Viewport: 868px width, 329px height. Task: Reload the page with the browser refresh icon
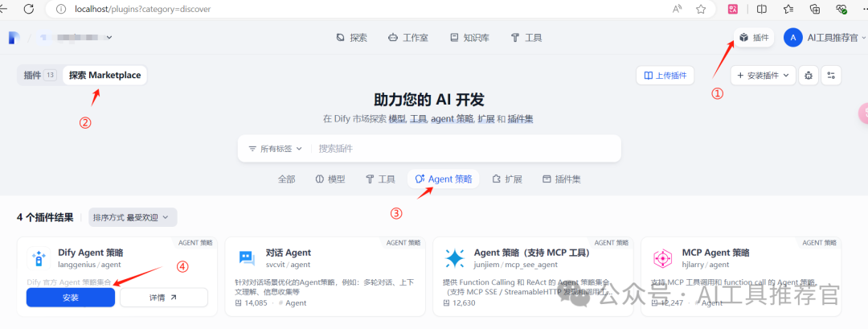point(30,9)
